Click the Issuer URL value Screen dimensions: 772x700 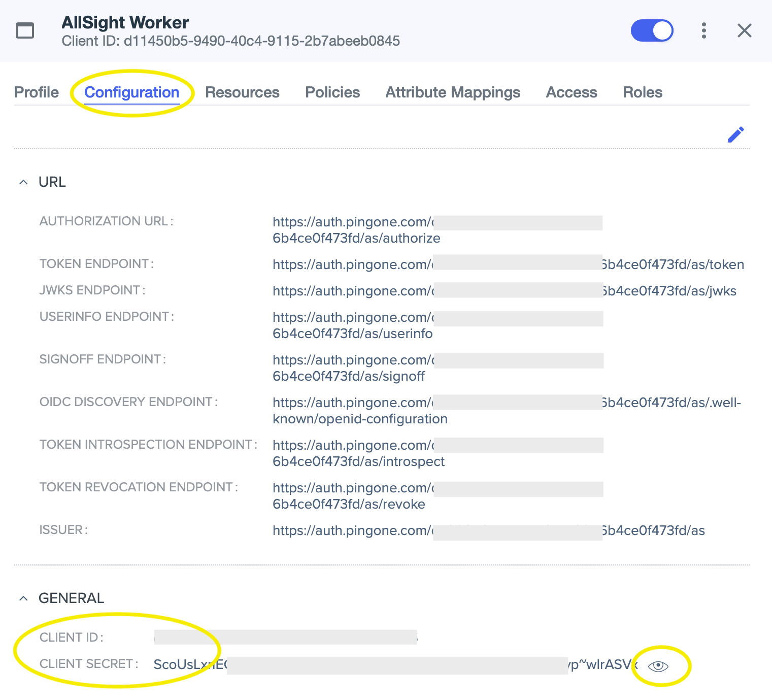point(488,530)
